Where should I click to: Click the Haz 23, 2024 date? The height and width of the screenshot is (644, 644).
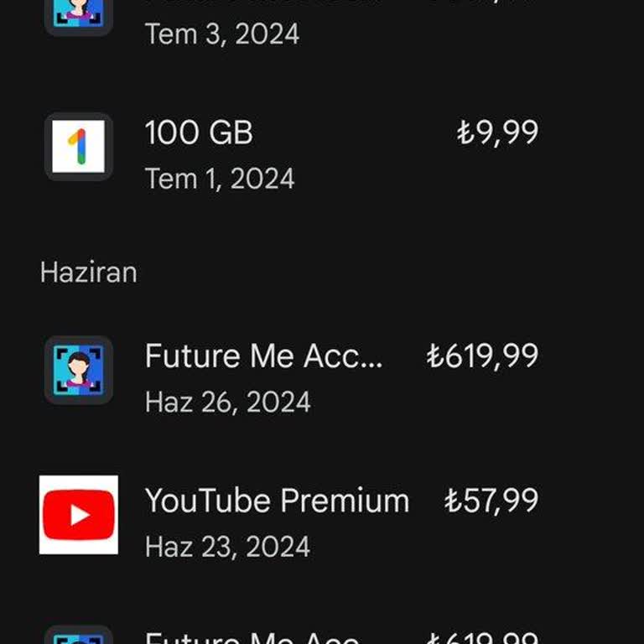(227, 547)
